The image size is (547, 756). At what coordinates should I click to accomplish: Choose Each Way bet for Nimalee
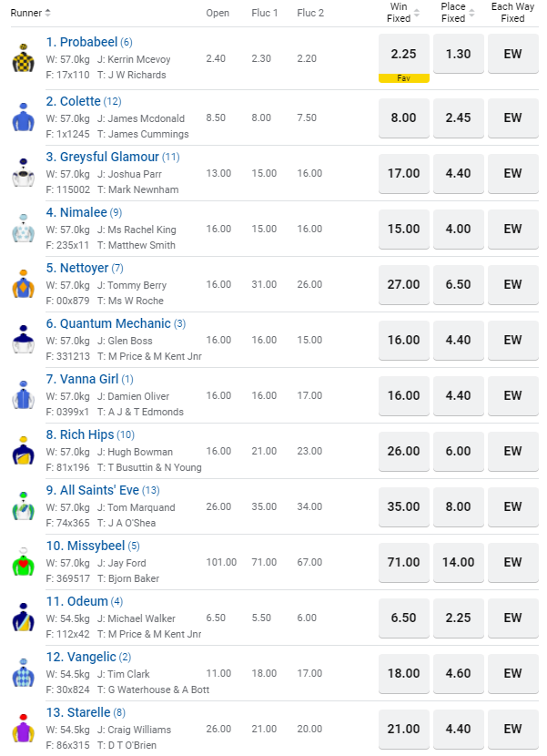[512, 229]
